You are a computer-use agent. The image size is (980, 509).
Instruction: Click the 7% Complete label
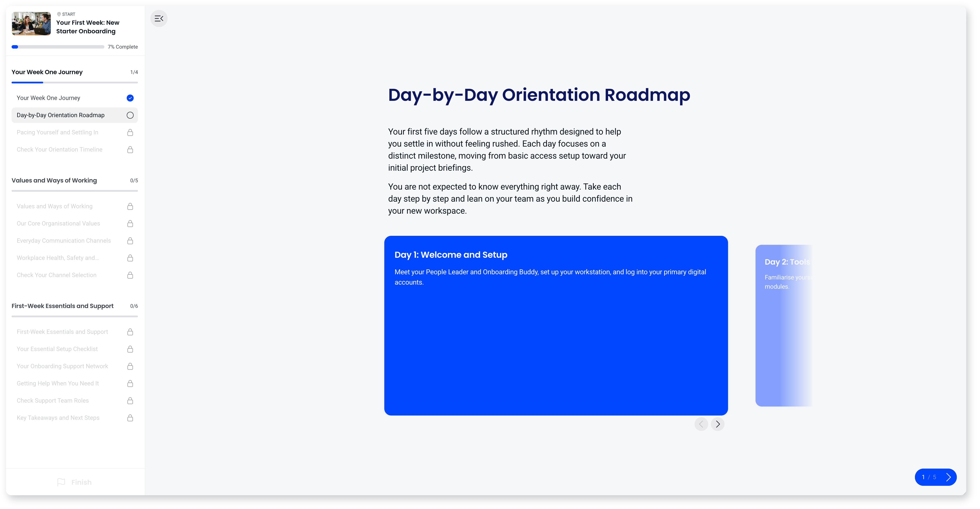click(x=122, y=47)
